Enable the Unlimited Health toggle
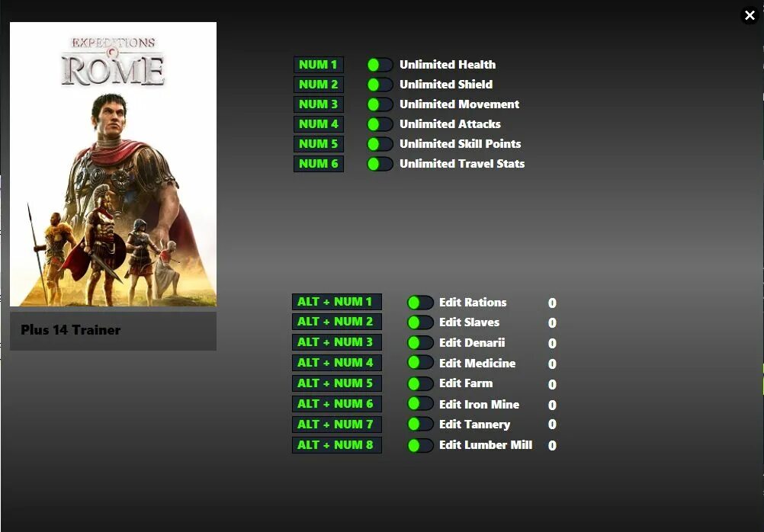764x532 pixels. (x=380, y=65)
